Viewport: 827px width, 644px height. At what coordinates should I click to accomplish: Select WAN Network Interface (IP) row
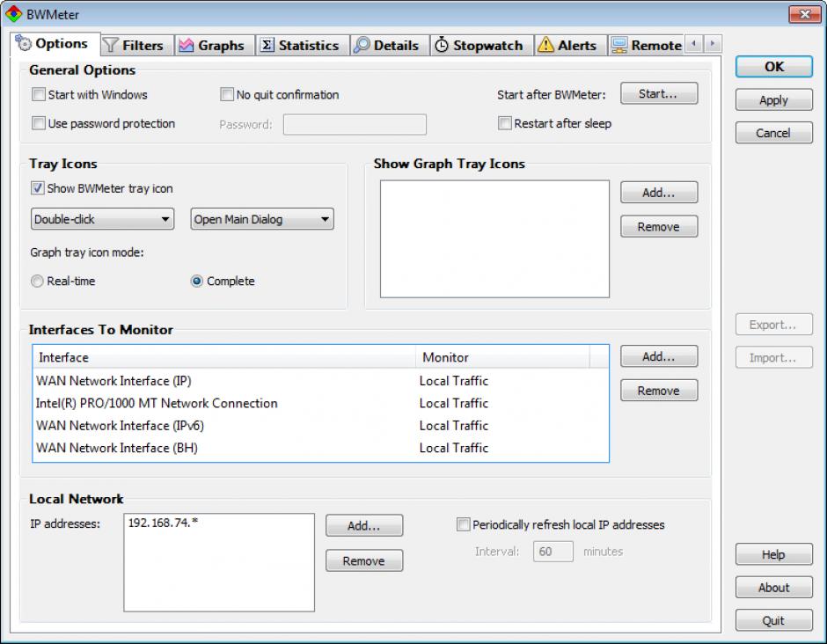(320, 381)
